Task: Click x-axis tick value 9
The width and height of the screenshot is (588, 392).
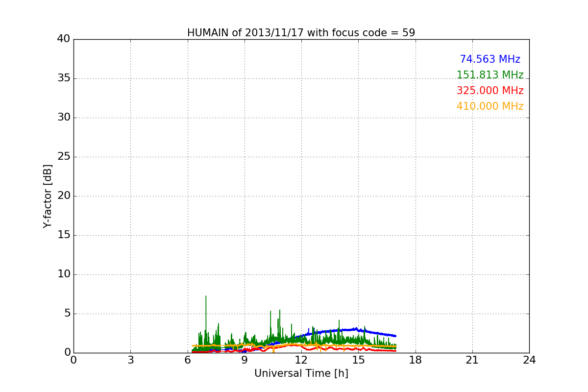Action: [x=245, y=360]
